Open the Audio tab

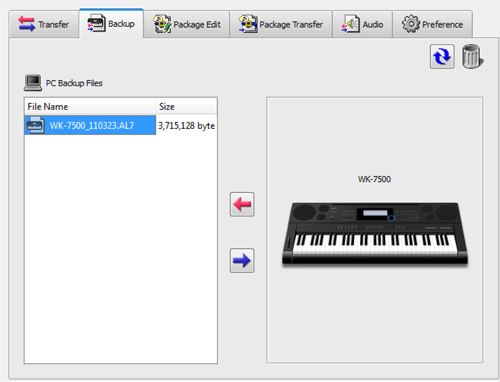click(363, 24)
